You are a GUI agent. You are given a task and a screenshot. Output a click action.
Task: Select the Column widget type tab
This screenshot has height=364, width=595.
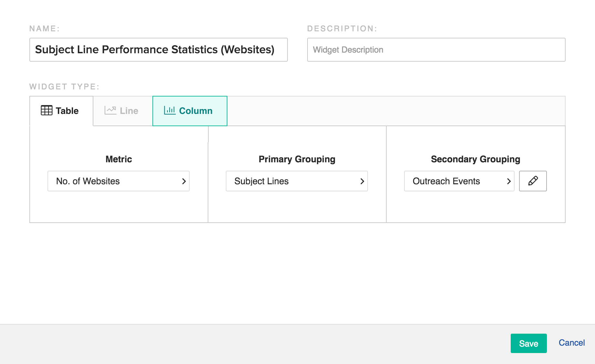coord(190,111)
